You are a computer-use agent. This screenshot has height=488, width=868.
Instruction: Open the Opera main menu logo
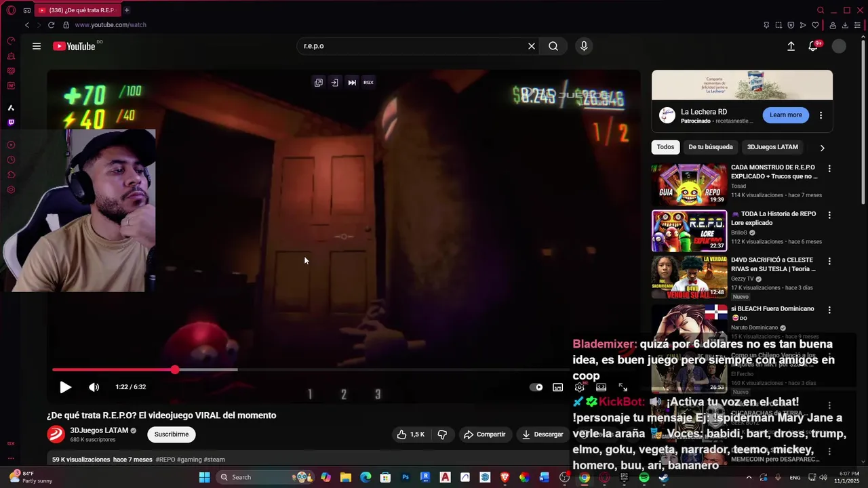tap(11, 10)
